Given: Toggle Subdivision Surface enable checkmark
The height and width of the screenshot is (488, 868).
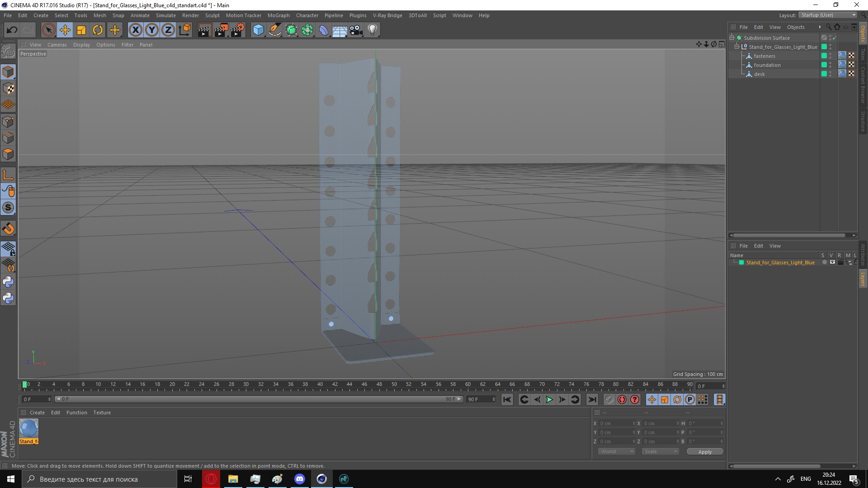Looking at the screenshot, I should [x=834, y=38].
